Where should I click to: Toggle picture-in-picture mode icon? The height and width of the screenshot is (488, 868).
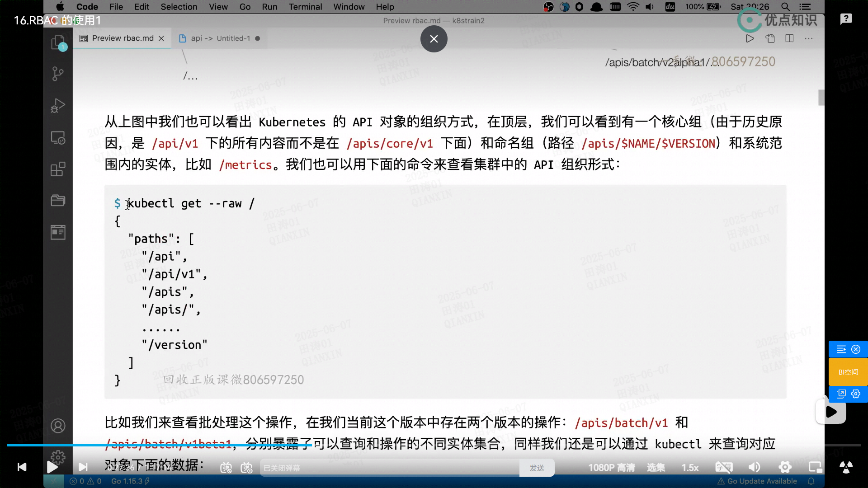tap(815, 467)
